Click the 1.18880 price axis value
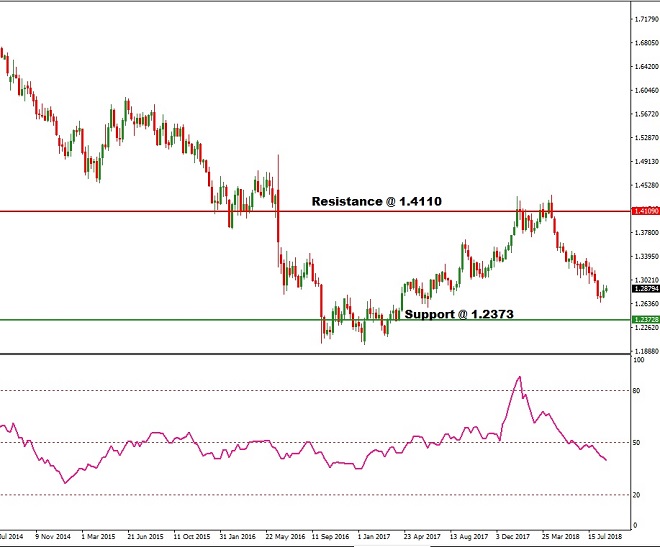 tap(647, 351)
